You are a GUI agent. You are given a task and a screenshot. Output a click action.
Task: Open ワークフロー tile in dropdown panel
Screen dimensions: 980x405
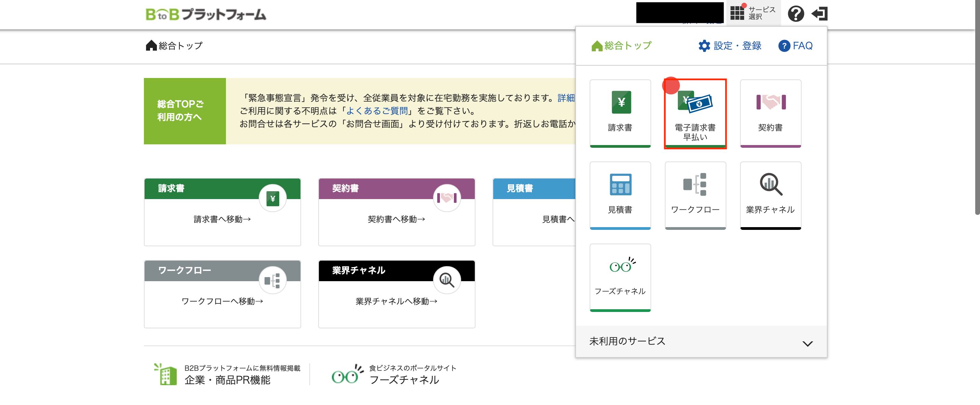point(695,196)
